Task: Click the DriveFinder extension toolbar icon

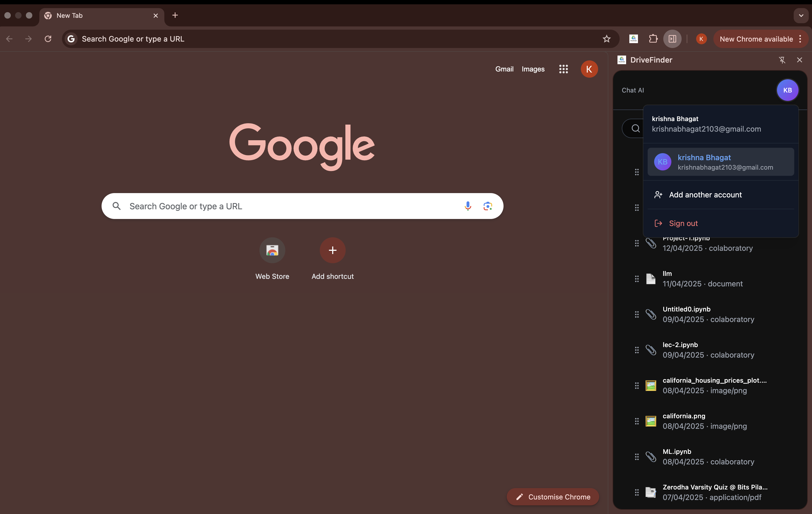Action: click(x=634, y=39)
